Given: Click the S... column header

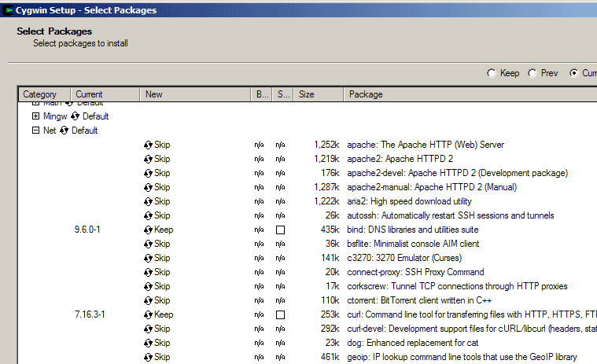Looking at the screenshot, I should click(x=283, y=94).
